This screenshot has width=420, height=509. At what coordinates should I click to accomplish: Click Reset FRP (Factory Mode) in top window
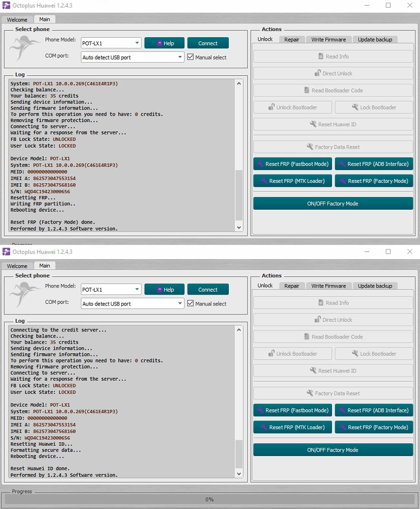pyautogui.click(x=374, y=181)
